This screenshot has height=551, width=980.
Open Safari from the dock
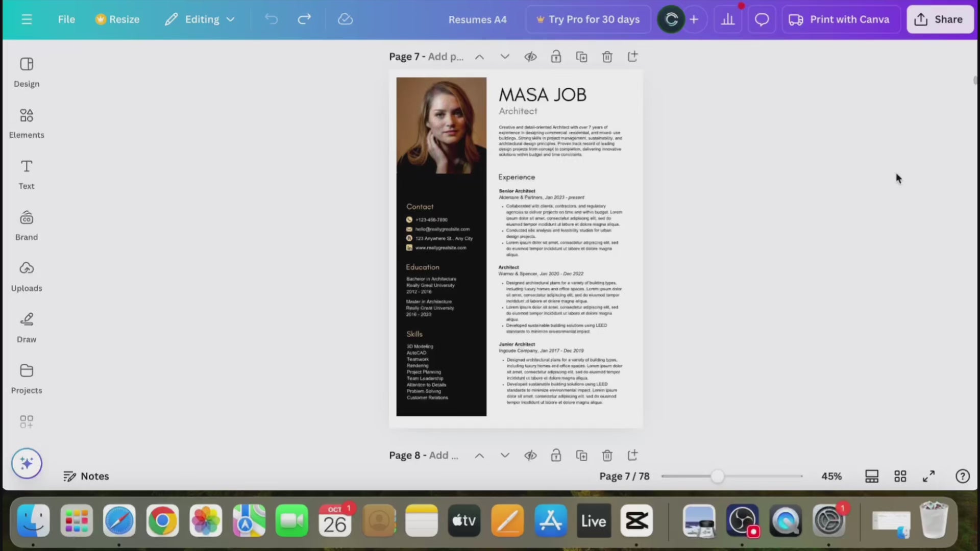tap(119, 521)
